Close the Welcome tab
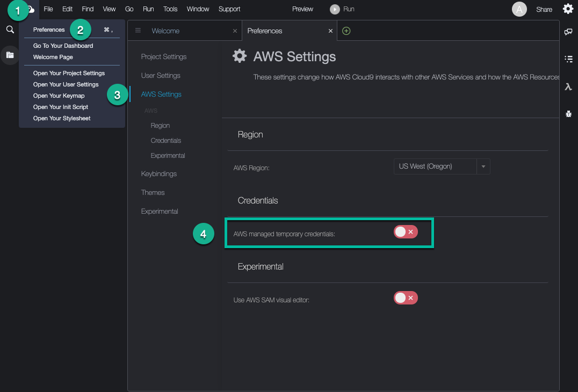The width and height of the screenshot is (578, 392). (235, 31)
